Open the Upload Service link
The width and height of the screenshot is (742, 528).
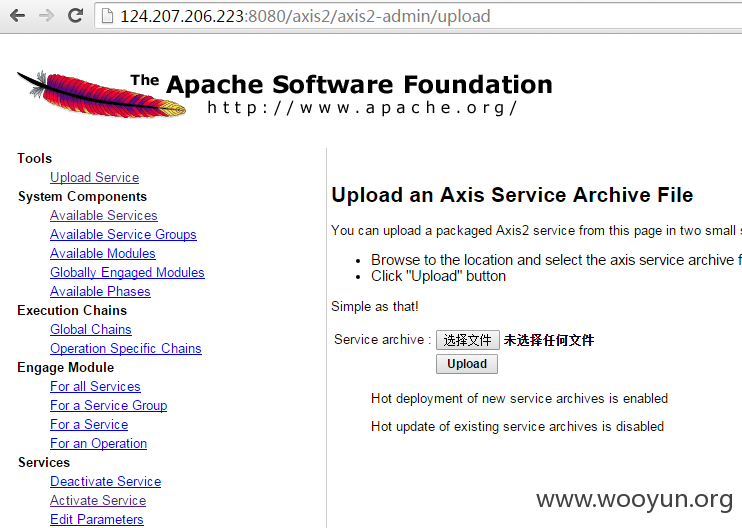pyautogui.click(x=95, y=177)
